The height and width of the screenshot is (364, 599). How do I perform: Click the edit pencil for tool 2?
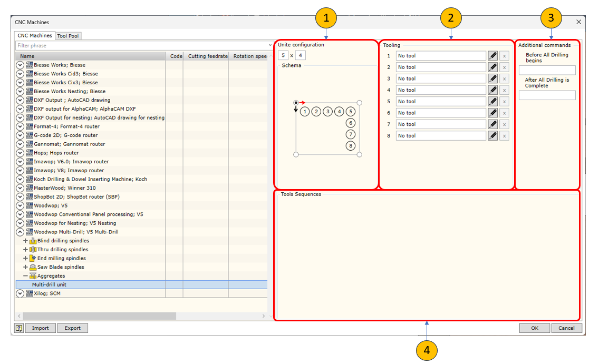point(493,67)
